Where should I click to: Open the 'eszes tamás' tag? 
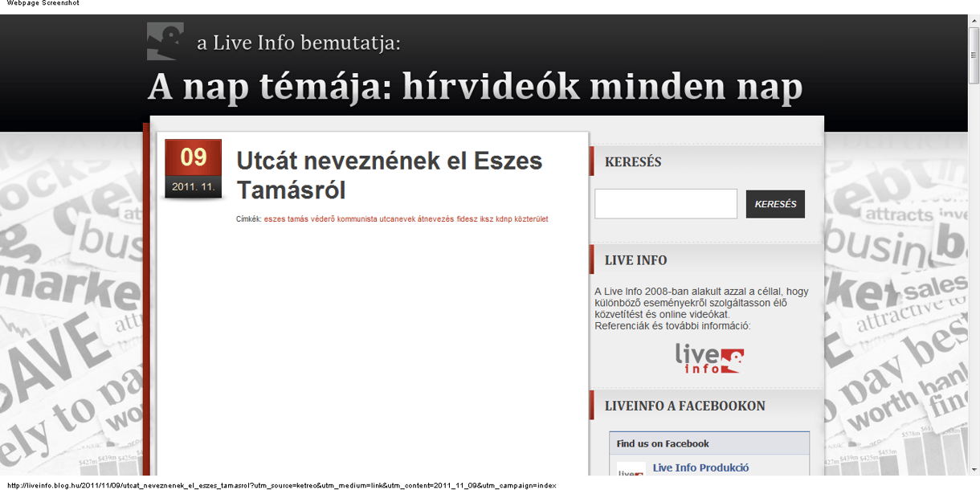coord(287,218)
